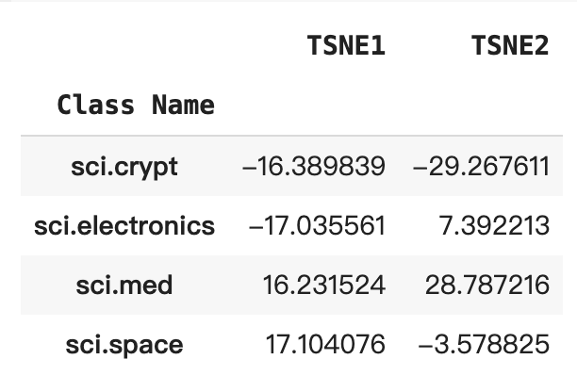Screen dimensions: 577x392
Task: Click TSNE1 value -17.035561
Action: 317,226
